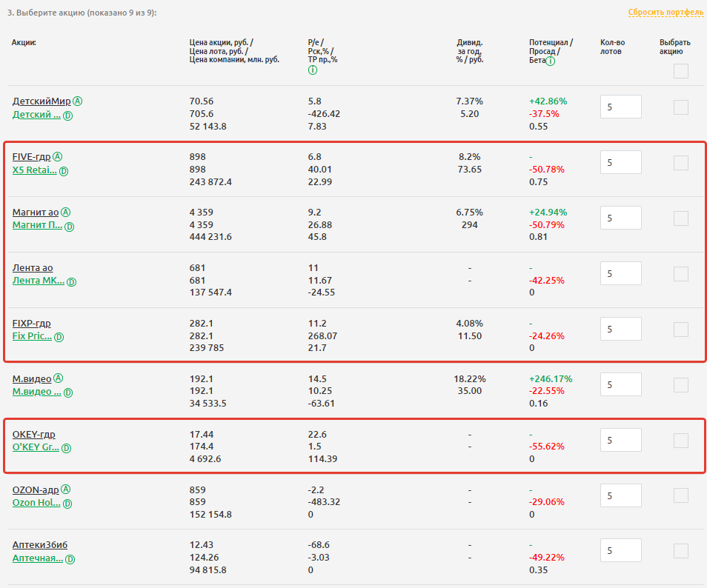Click the lot quantity field for М.видео

click(620, 385)
